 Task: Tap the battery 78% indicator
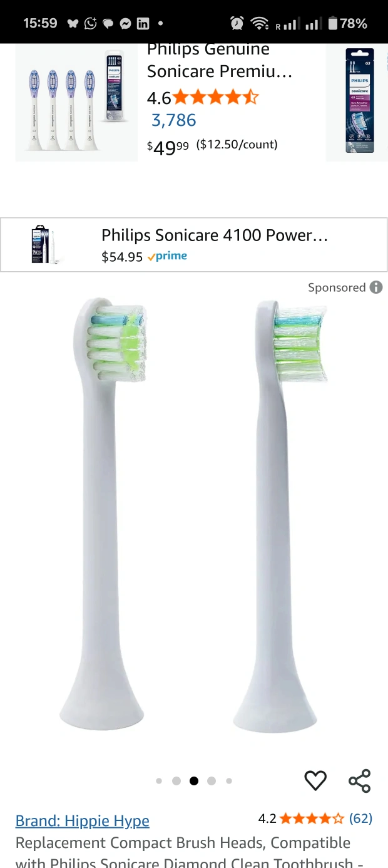point(347,23)
